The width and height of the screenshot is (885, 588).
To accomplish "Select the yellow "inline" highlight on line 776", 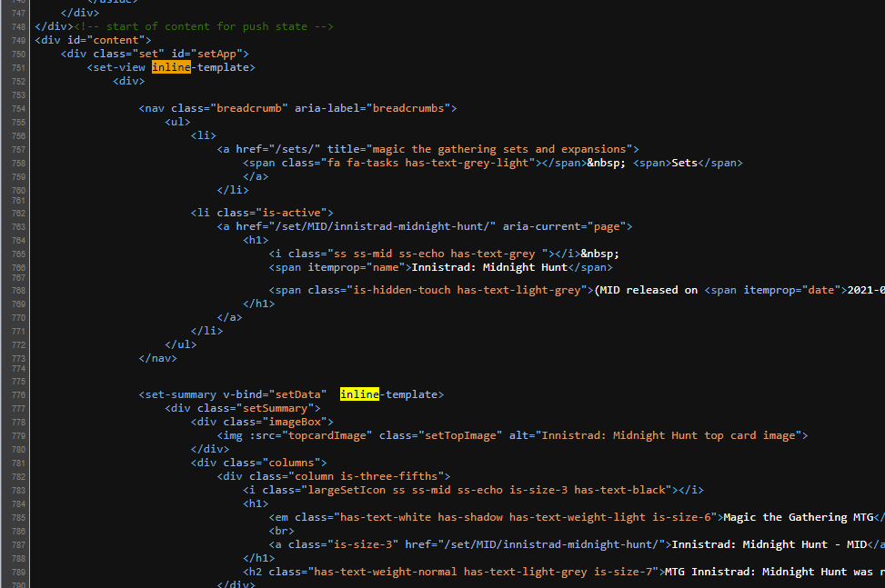I will (359, 394).
